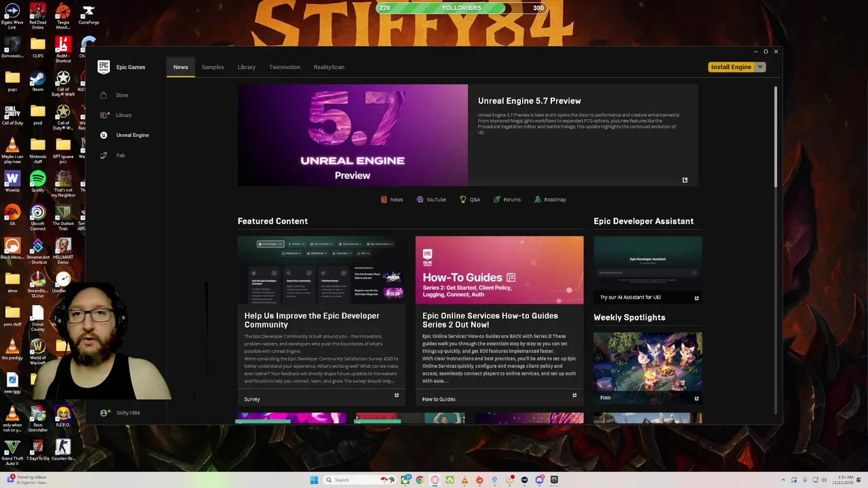Open Discord from the taskbar
Image resolution: width=868 pixels, height=488 pixels.
click(539, 480)
